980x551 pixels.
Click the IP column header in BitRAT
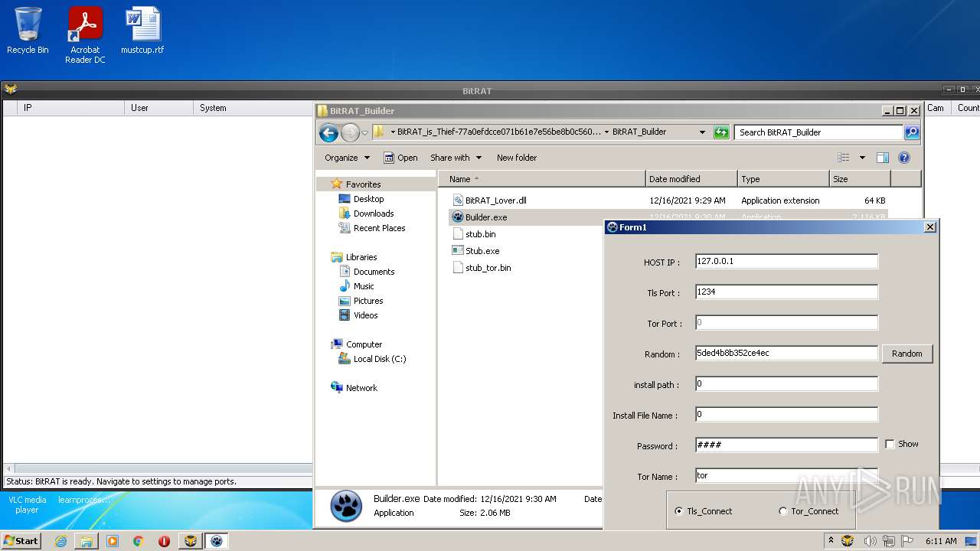pos(70,108)
